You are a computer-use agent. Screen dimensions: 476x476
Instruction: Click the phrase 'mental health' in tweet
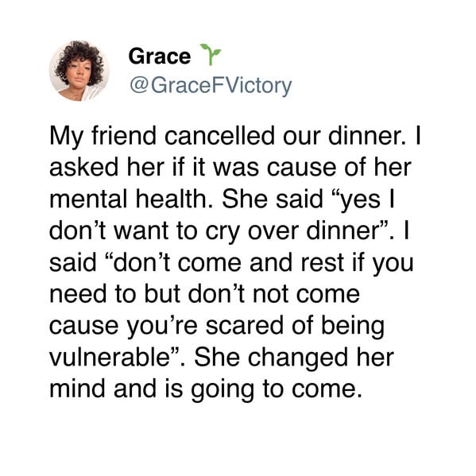(x=130, y=199)
